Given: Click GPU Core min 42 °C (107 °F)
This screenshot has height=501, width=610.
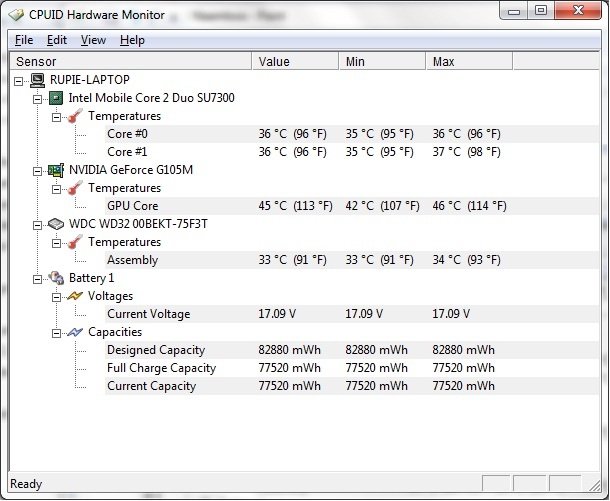Looking at the screenshot, I should (x=382, y=206).
